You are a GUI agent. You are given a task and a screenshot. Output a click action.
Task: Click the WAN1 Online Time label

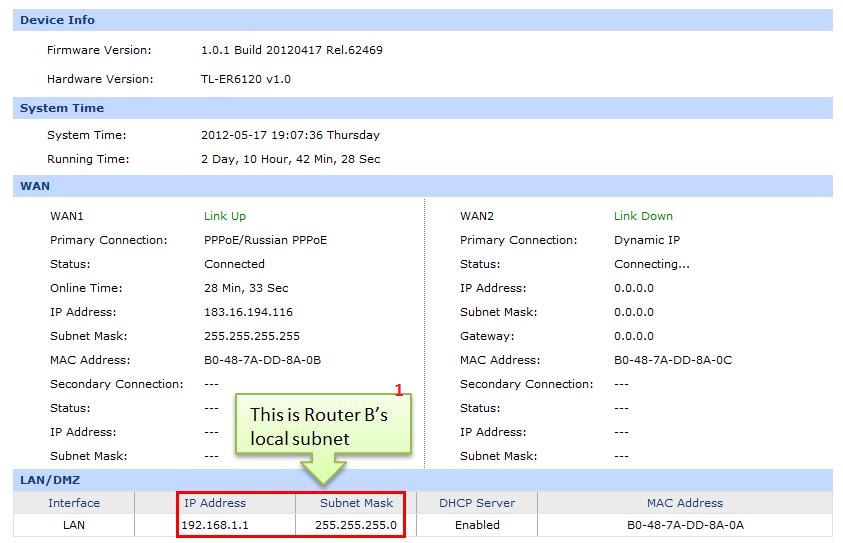pos(86,288)
